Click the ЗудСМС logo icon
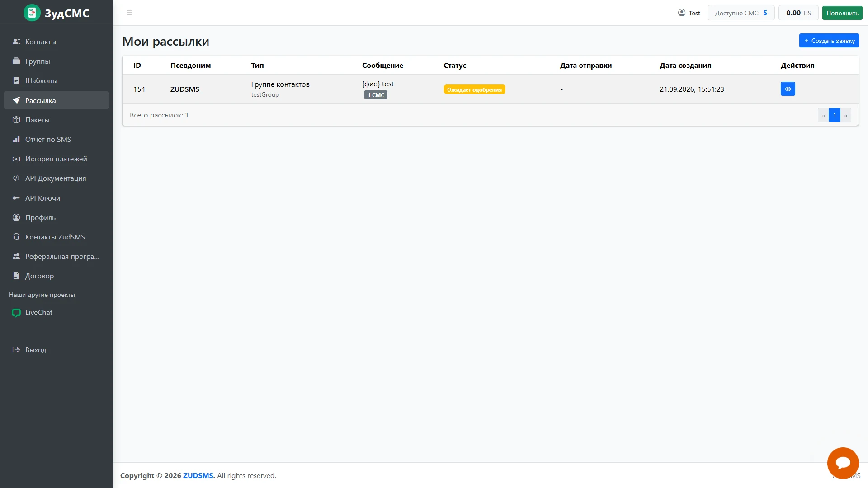Image resolution: width=868 pixels, height=488 pixels. coord(32,13)
